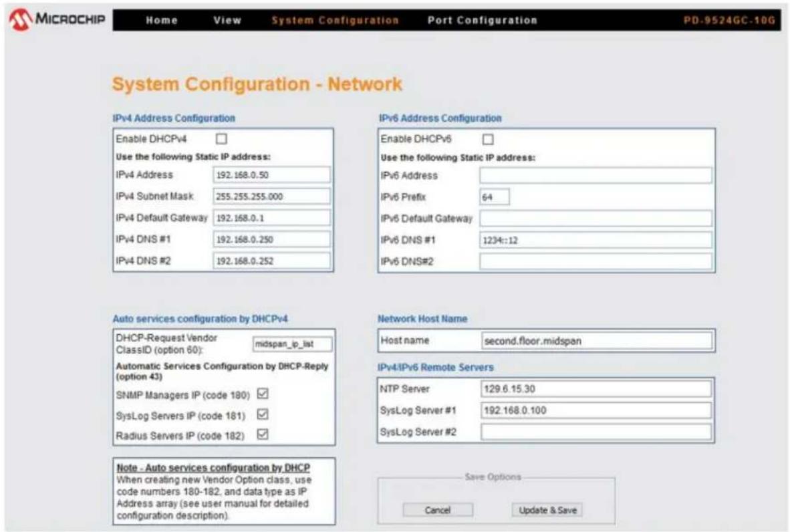The image size is (790, 532).
Task: Click the IPv4 Default Gateway field
Action: click(x=271, y=218)
